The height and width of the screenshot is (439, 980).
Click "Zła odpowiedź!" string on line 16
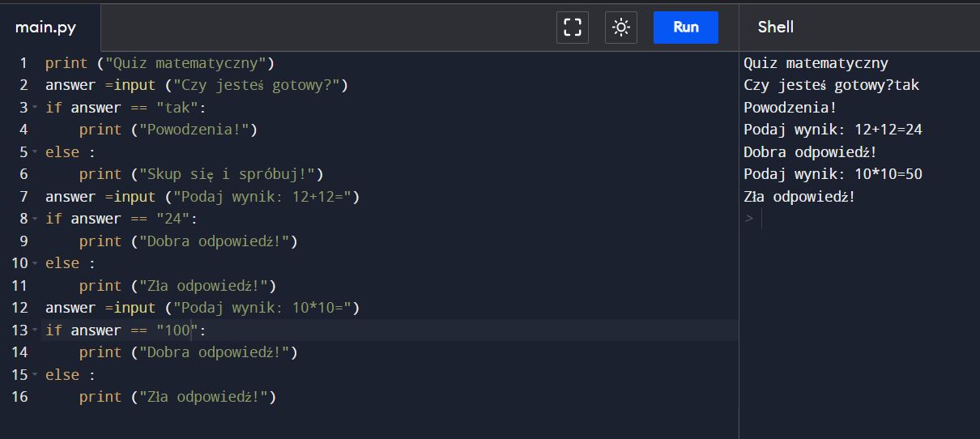[204, 397]
